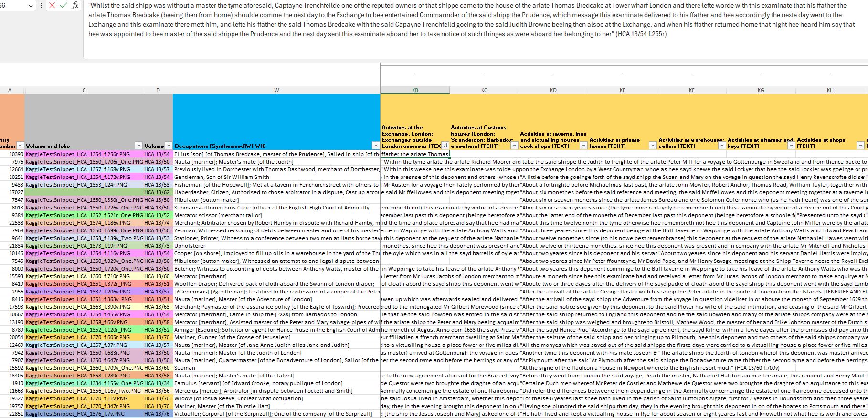The image size is (868, 418).
Task: Open the Insert Function fx dialog
Action: (75, 5)
